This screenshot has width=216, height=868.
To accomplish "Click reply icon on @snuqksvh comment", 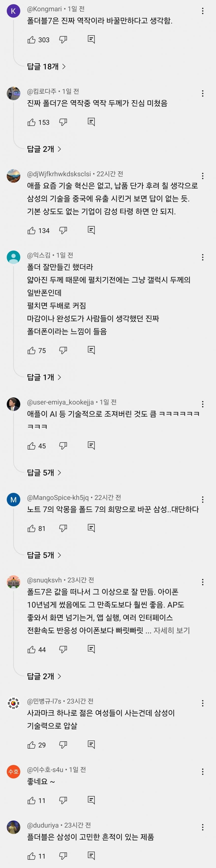I will click(x=91, y=649).
